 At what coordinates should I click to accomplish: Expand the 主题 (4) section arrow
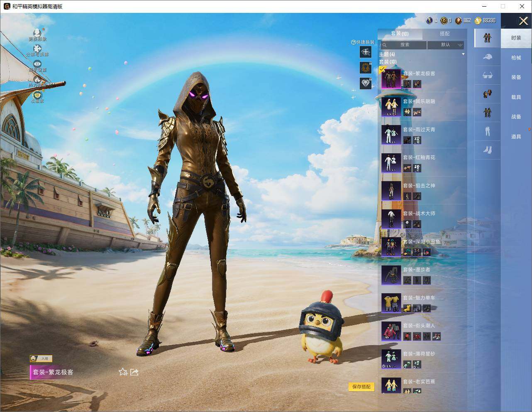coord(463,54)
